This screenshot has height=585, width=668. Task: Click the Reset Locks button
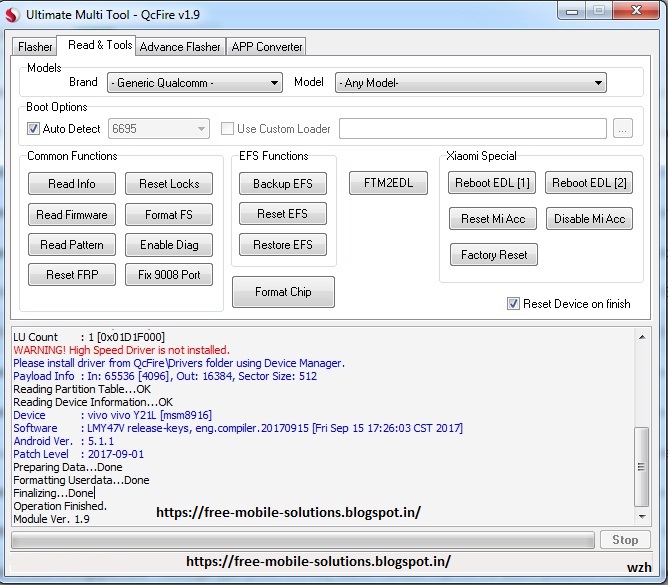coord(169,184)
